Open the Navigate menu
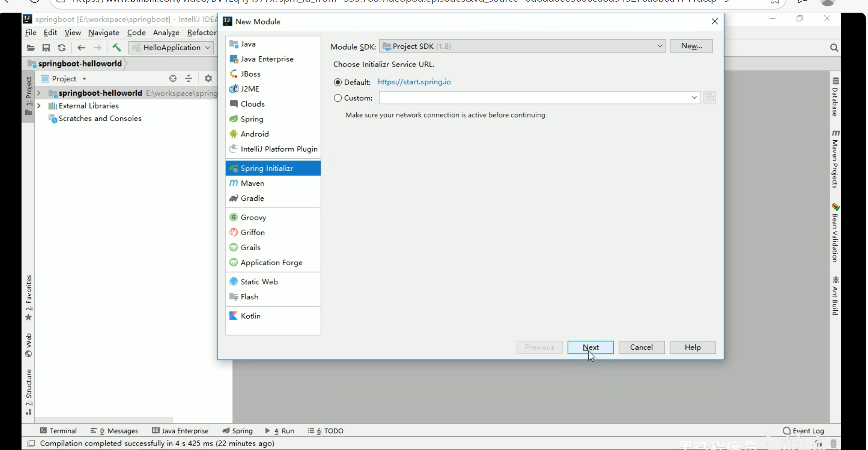 [x=104, y=32]
